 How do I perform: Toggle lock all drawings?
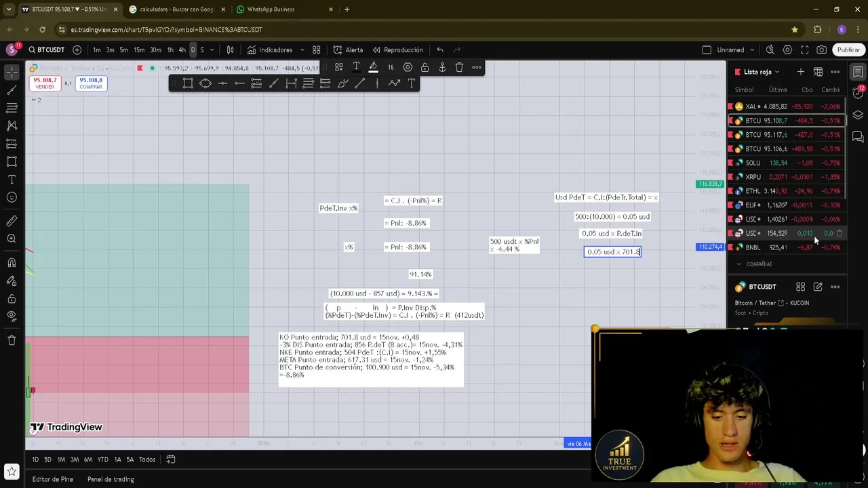click(x=12, y=298)
